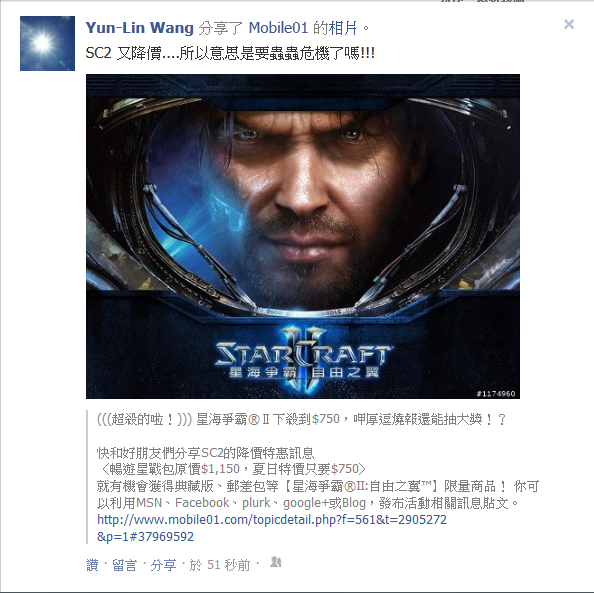Click the quoted headline 超殺的啦 line
Screen dimensions: 594x593
(x=302, y=419)
